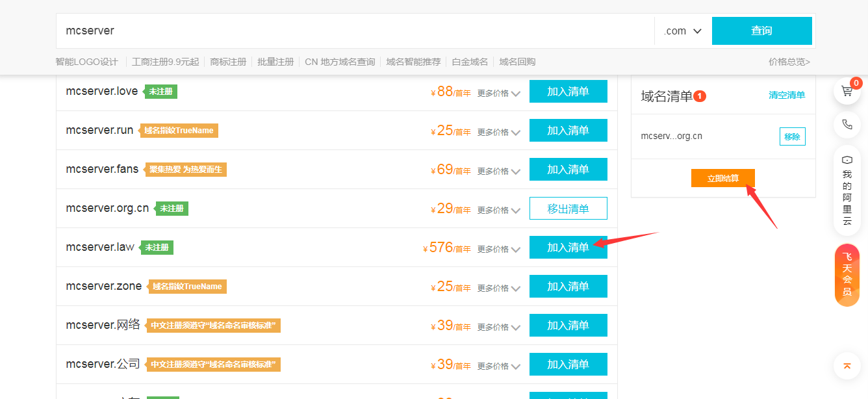The height and width of the screenshot is (399, 868).
Task: Add mcserver.law to the list
Action: click(568, 248)
